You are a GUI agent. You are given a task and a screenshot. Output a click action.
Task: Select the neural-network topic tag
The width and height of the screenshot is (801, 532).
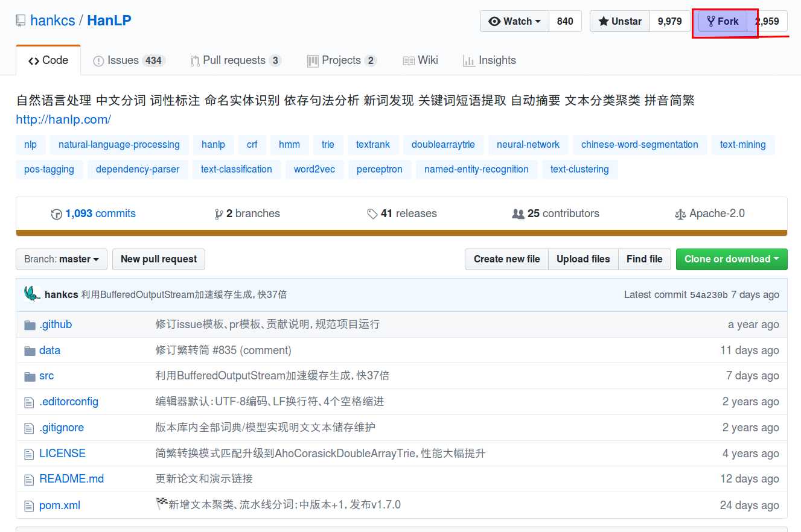(x=528, y=145)
